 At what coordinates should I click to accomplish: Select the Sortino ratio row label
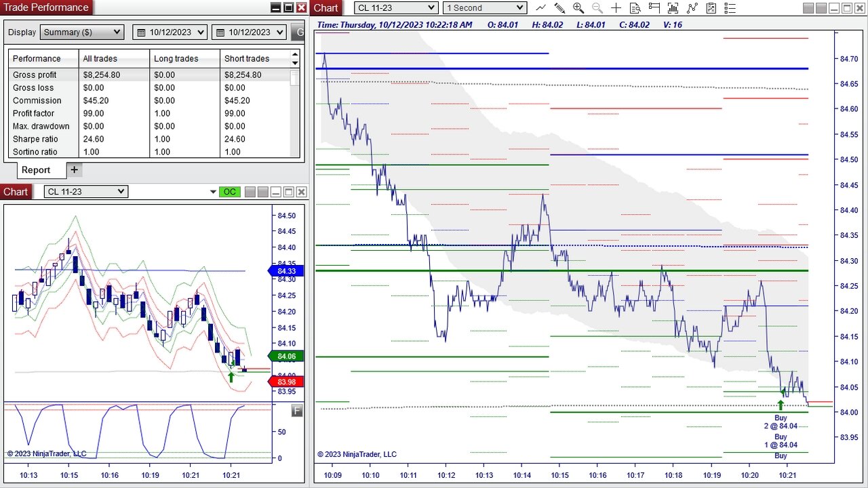tap(35, 152)
